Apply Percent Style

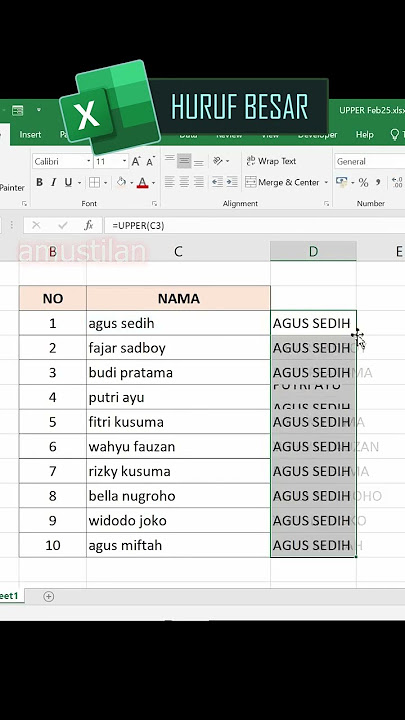363,183
